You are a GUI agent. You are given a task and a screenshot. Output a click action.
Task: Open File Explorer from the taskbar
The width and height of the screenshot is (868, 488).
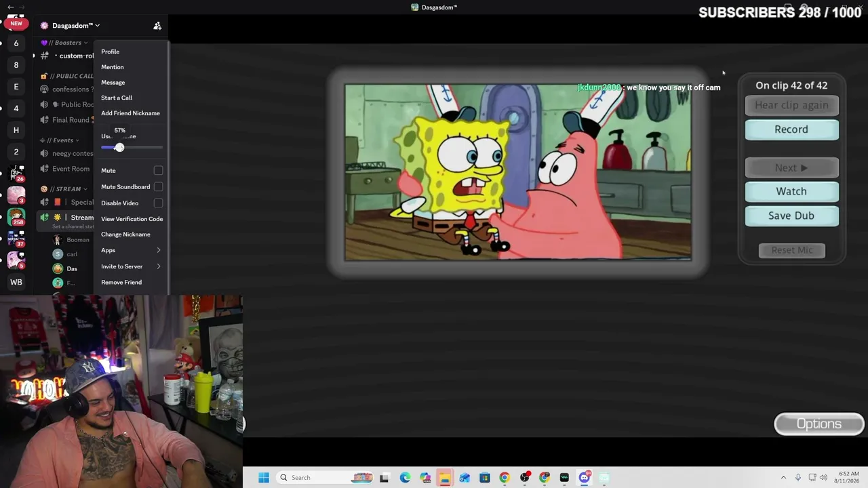tap(444, 478)
